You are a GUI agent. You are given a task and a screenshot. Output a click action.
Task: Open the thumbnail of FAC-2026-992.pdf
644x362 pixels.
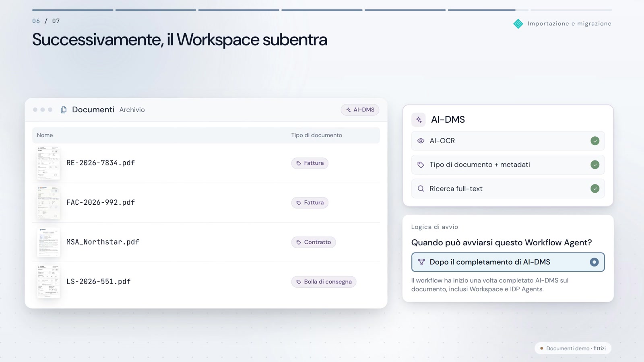click(x=48, y=203)
